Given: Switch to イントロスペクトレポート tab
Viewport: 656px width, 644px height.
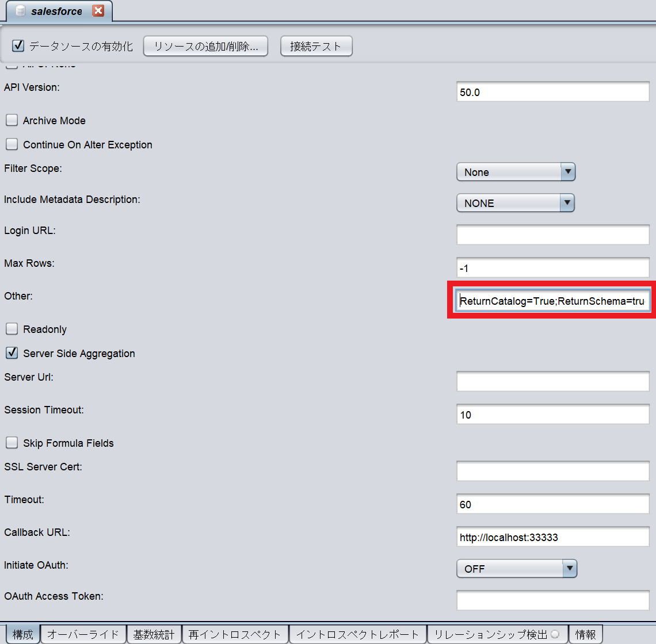Looking at the screenshot, I should 358,634.
